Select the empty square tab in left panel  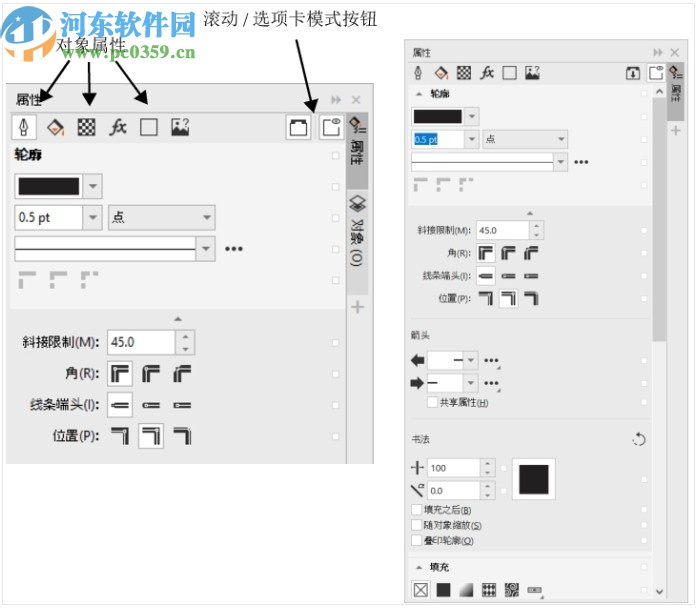point(149,127)
